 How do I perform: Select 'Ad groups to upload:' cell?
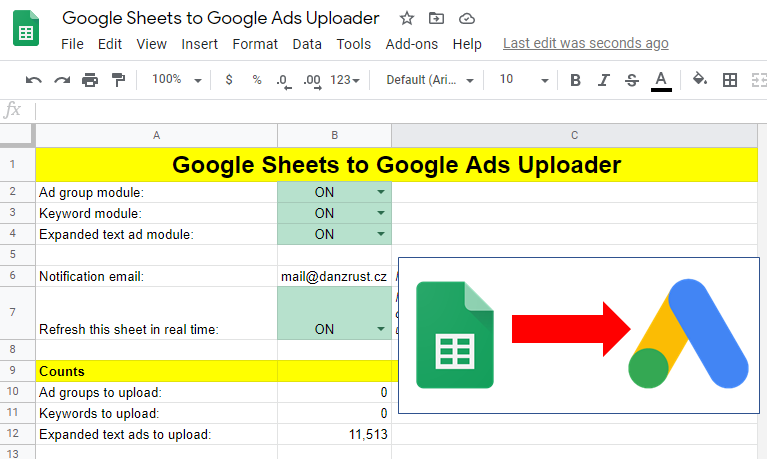(x=157, y=392)
